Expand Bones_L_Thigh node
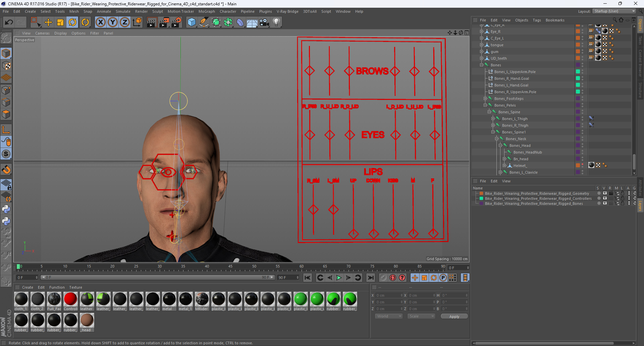Image resolution: width=644 pixels, height=346 pixels. pyautogui.click(x=493, y=118)
